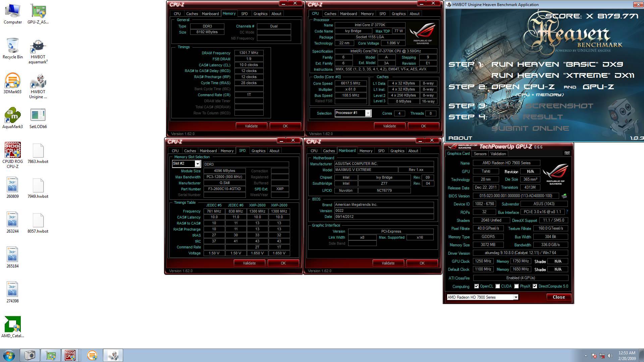Select the 7949.hwbot file
The height and width of the screenshot is (362, 644).
coord(38,188)
